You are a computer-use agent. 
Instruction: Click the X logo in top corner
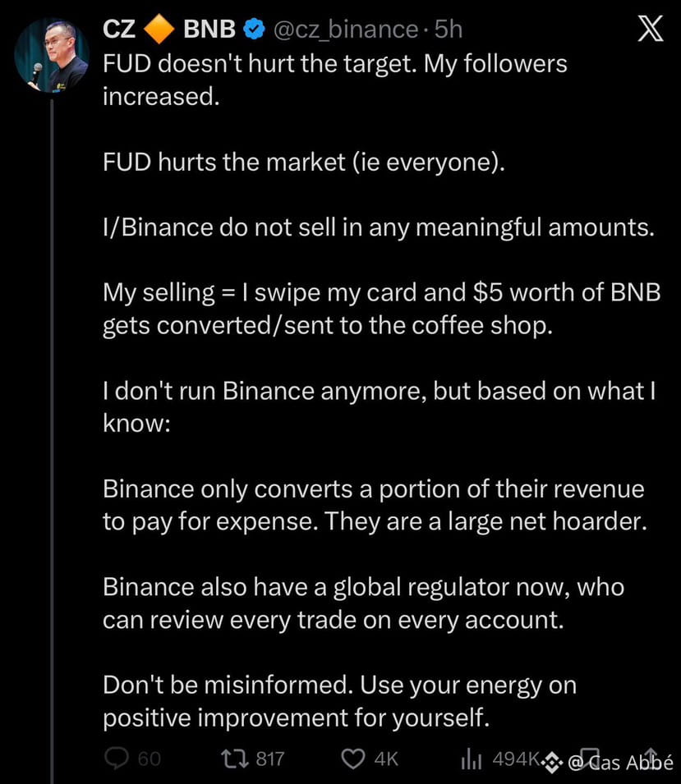651,29
